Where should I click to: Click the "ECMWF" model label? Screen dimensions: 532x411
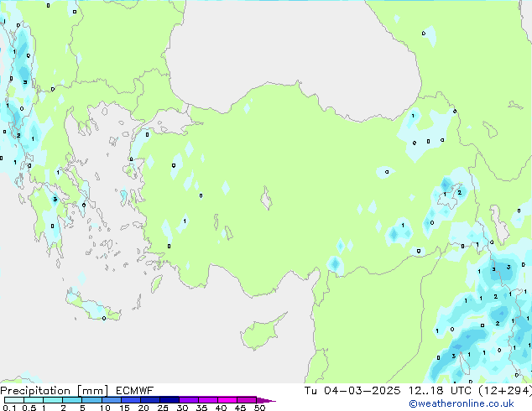(x=134, y=391)
